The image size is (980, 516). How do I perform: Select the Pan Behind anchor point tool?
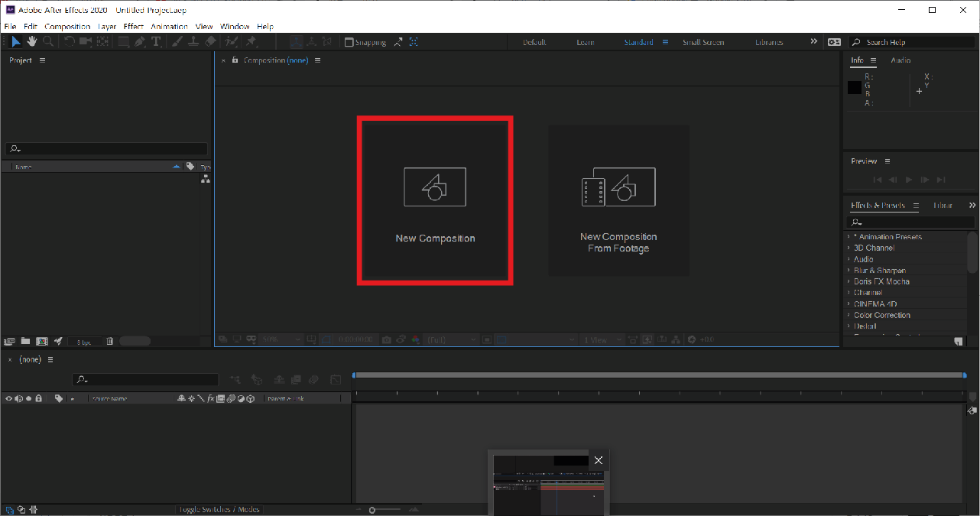click(103, 42)
